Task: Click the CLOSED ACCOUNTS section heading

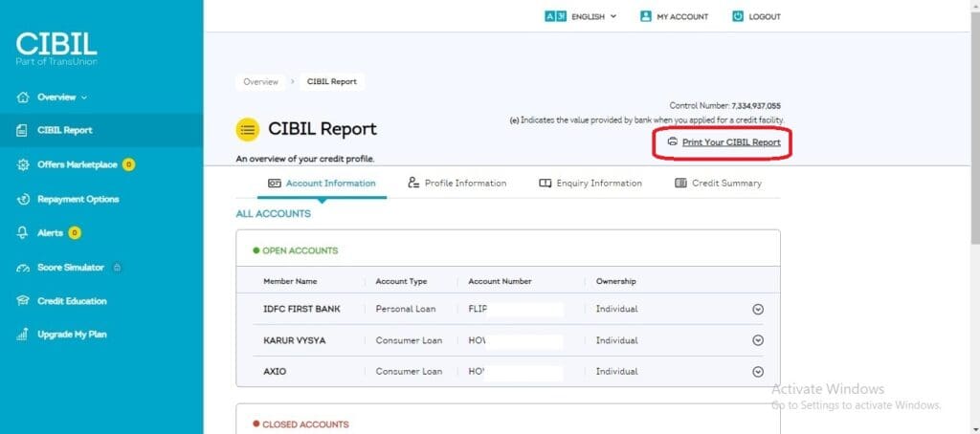Action: [x=305, y=424]
